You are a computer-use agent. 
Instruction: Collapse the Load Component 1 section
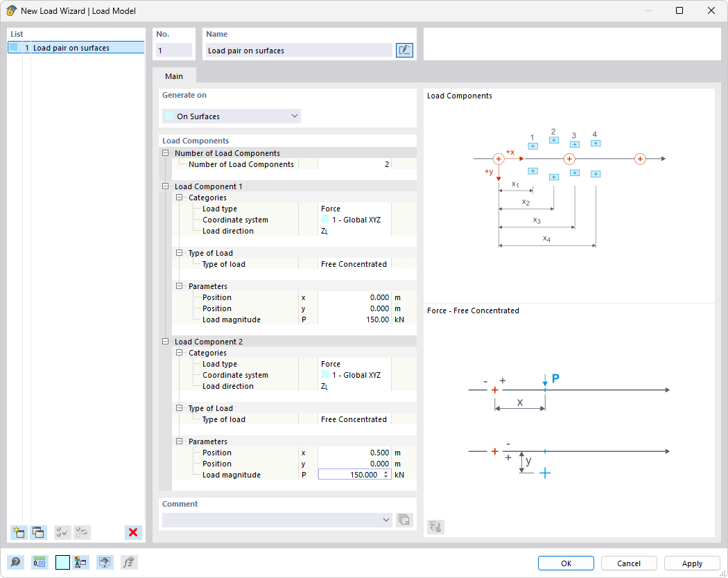tap(165, 186)
